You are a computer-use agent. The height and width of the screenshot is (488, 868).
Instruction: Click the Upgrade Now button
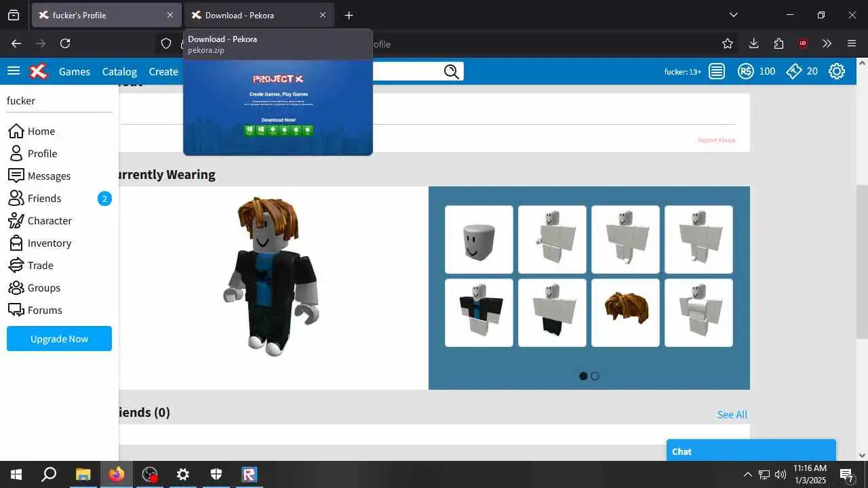coord(59,339)
